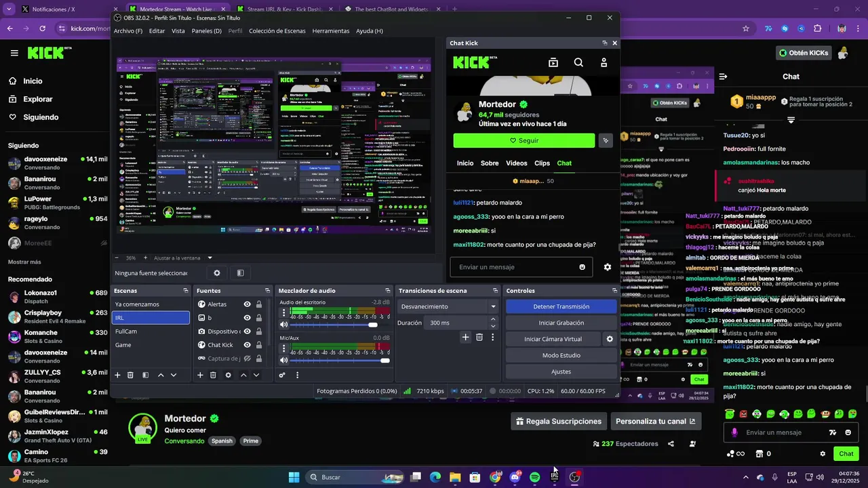Viewport: 868px width, 488px height.
Task: Increase Duración value with up arrow
Action: coord(493,319)
